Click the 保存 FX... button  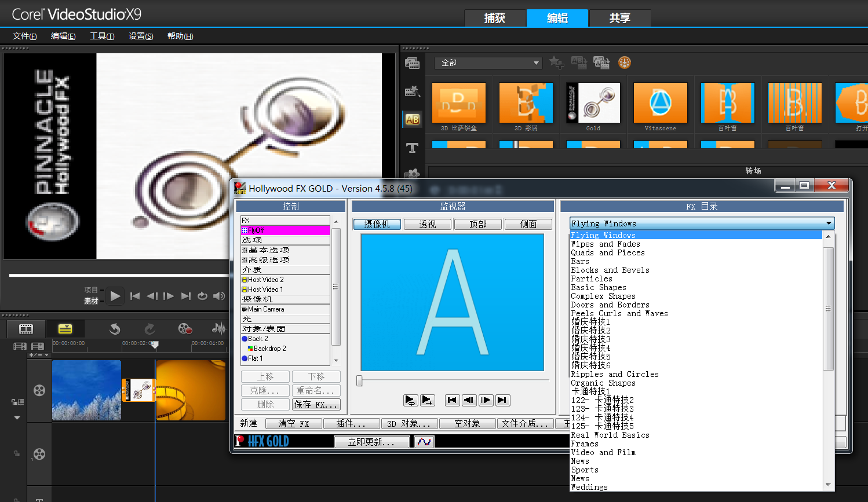pos(316,404)
